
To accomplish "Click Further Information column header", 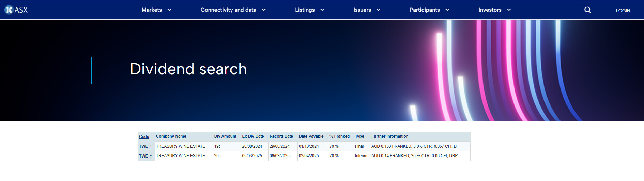I will coord(390,136).
